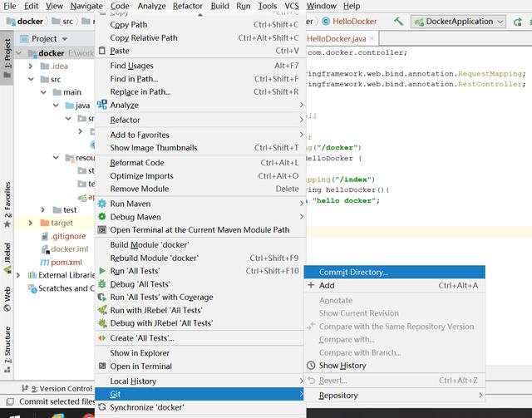532x418 pixels.
Task: Open the Debug Maven submenu
Action: coord(200,217)
